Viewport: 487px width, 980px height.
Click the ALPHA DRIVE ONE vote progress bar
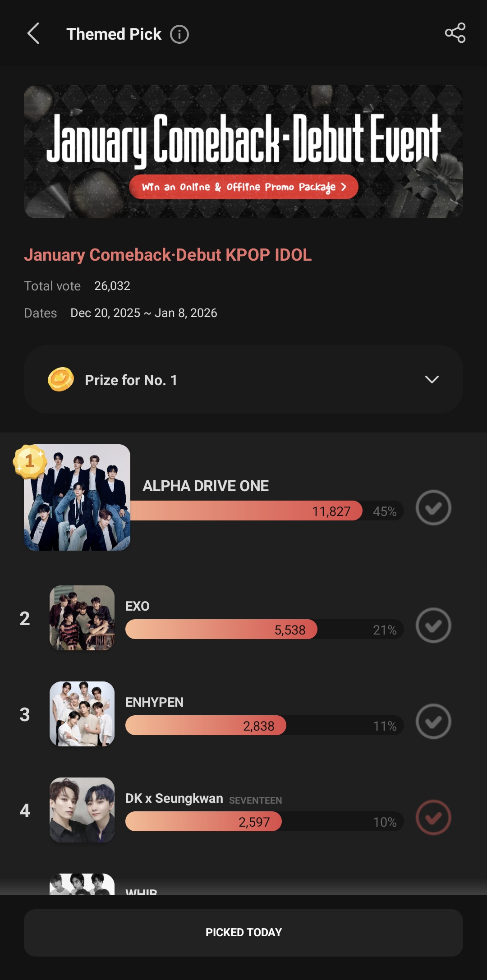click(x=246, y=511)
